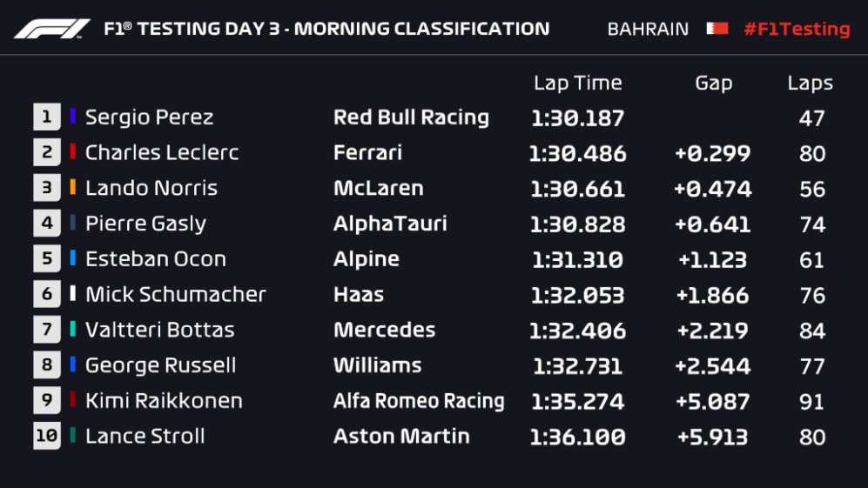Viewport: 868px width, 488px height.
Task: Select the Lap Time column header
Action: point(577,83)
